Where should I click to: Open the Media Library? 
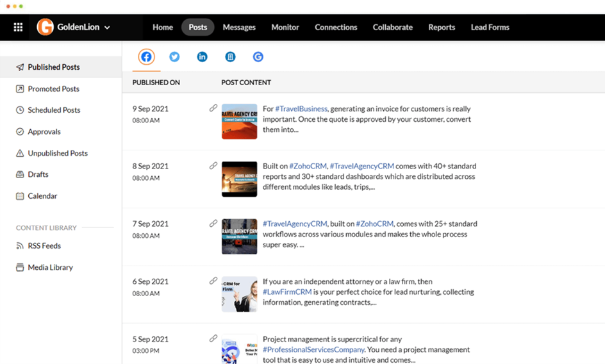click(x=50, y=267)
